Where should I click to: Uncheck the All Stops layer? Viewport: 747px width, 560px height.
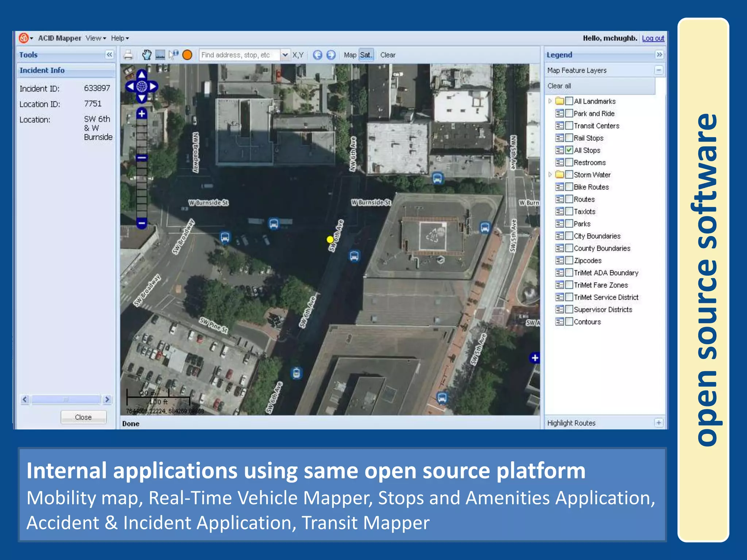tap(569, 150)
